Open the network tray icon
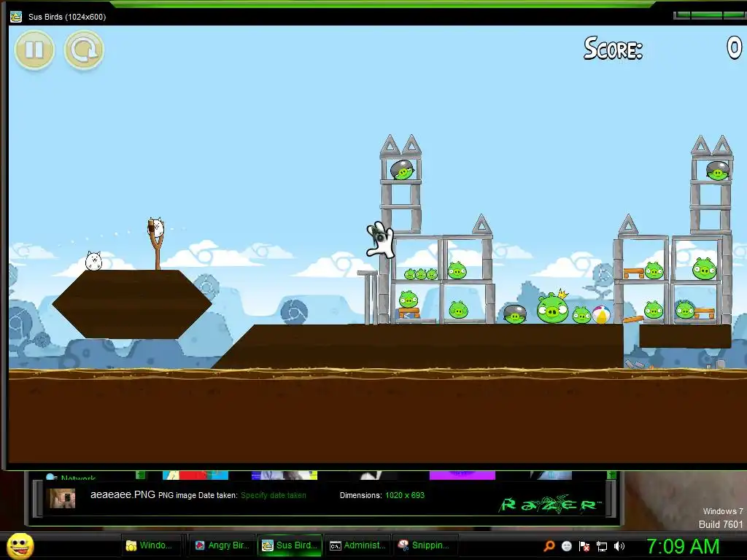The image size is (747, 560). point(602,546)
